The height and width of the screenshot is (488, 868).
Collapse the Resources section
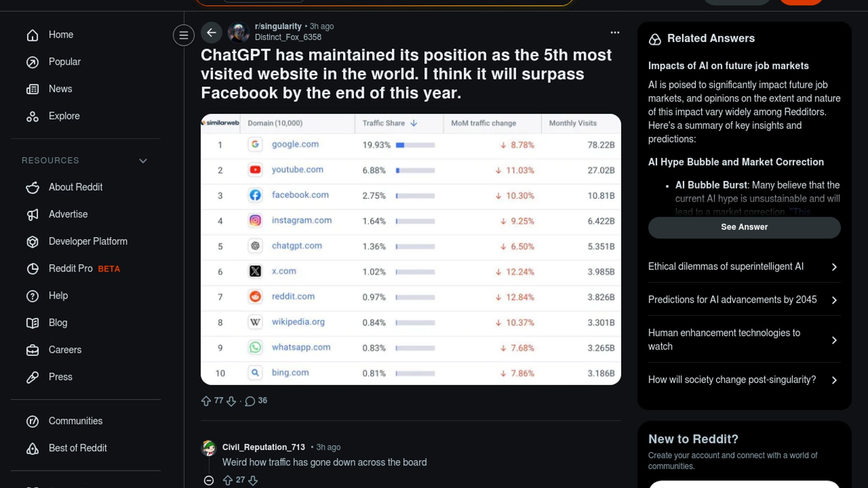143,161
